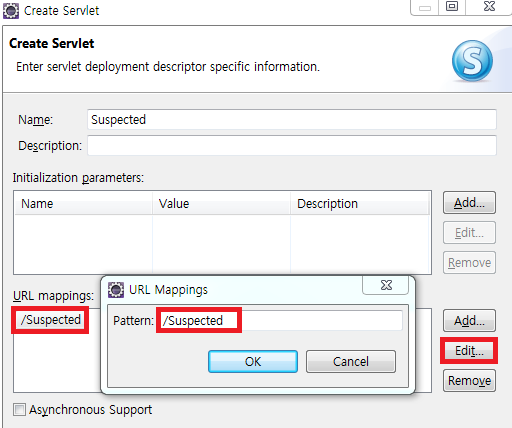Close the URL Mappings dialog with X
512x428 pixels.
pyautogui.click(x=386, y=285)
